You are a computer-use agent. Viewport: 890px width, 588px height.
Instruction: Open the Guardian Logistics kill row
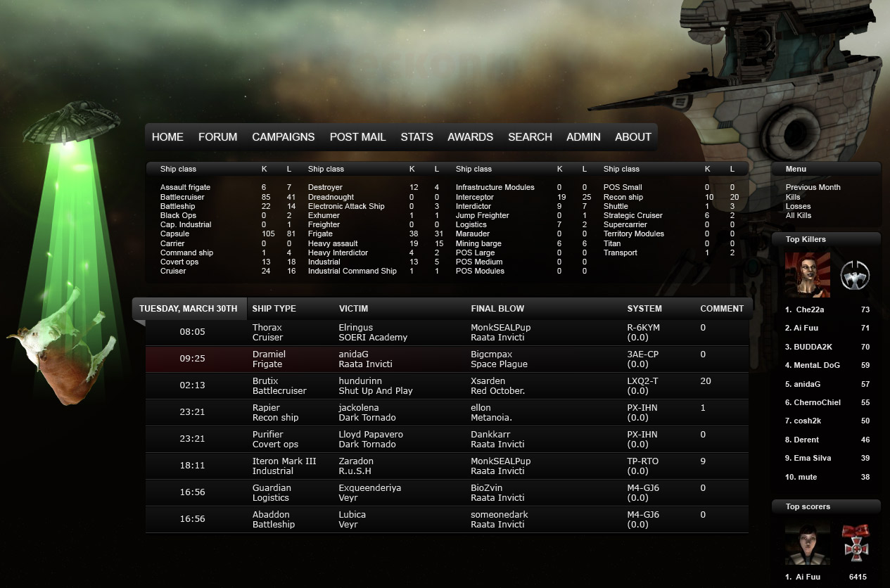[x=447, y=492]
